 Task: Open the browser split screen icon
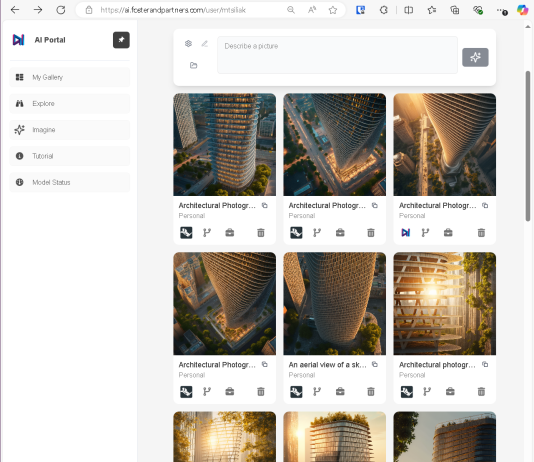(409, 10)
